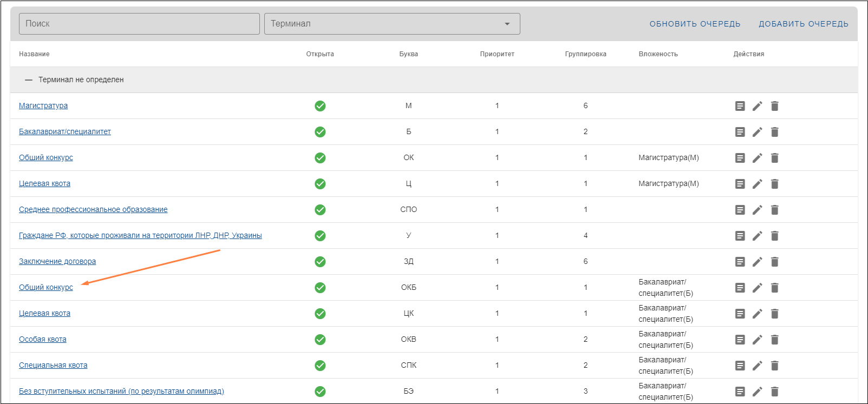Viewport: 868px width, 404px height.
Task: Open details icon for Специальная квота row
Action: coord(740,366)
